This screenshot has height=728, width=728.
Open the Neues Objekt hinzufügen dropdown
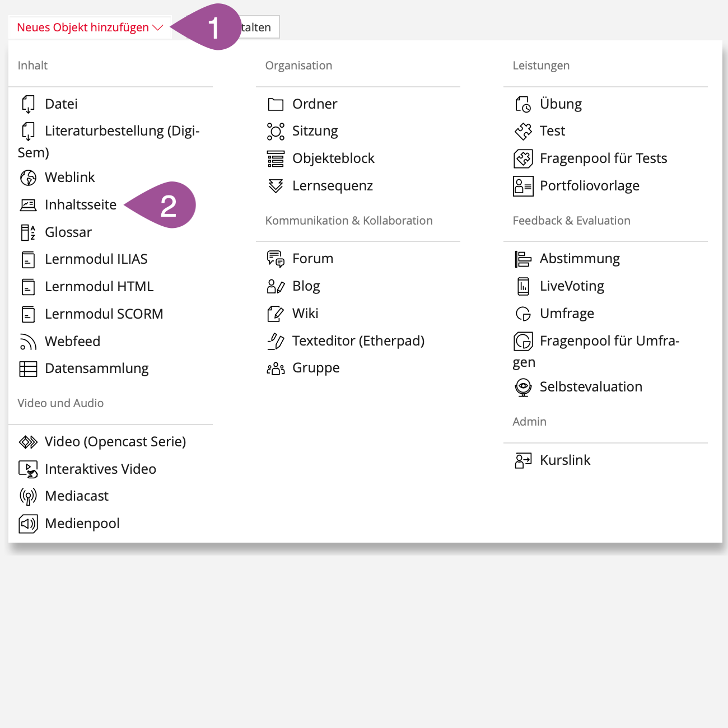click(90, 27)
